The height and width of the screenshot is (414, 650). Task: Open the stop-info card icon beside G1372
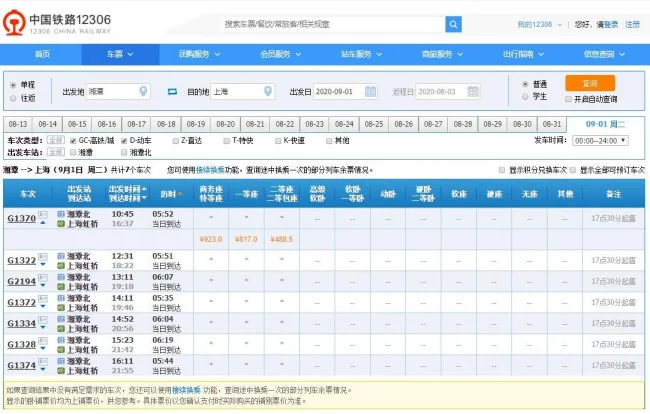pos(43,299)
